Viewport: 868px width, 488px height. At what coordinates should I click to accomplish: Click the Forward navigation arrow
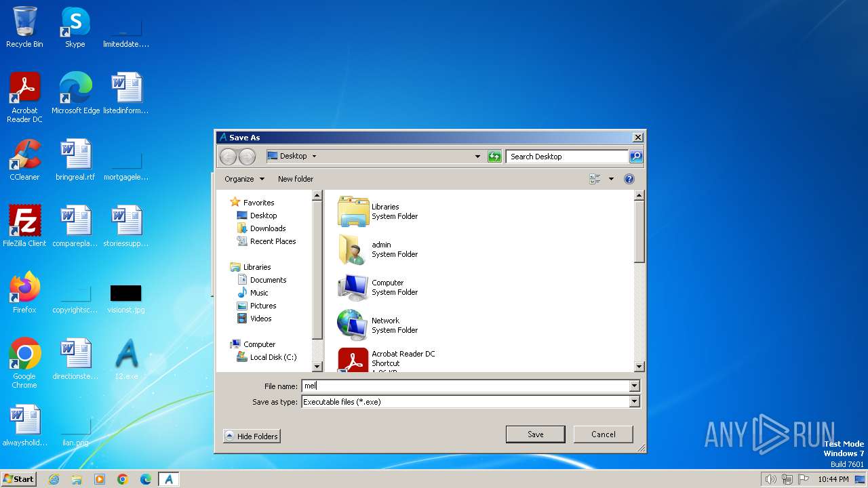pyautogui.click(x=247, y=157)
